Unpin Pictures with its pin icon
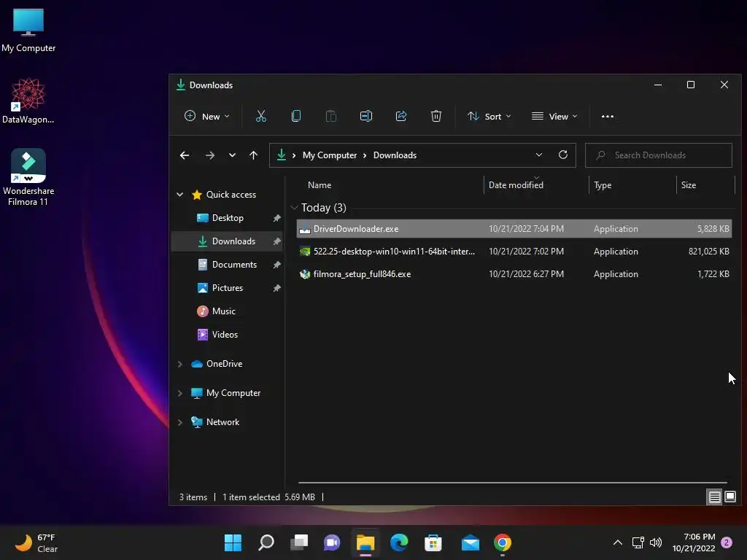The image size is (747, 560). pos(276,287)
